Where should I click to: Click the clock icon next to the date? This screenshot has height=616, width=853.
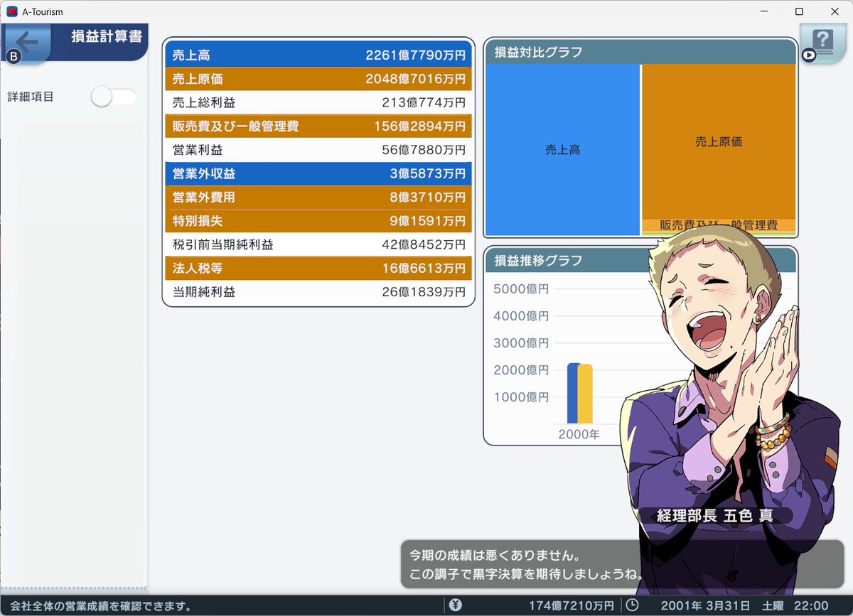click(x=631, y=605)
